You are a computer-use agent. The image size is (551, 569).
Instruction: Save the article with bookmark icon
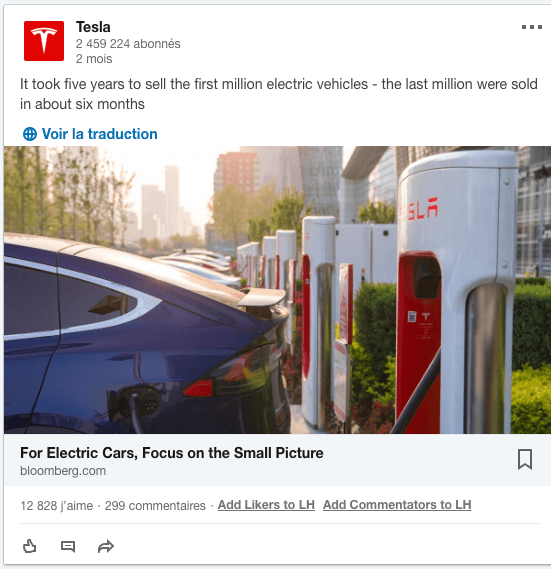[x=525, y=459]
